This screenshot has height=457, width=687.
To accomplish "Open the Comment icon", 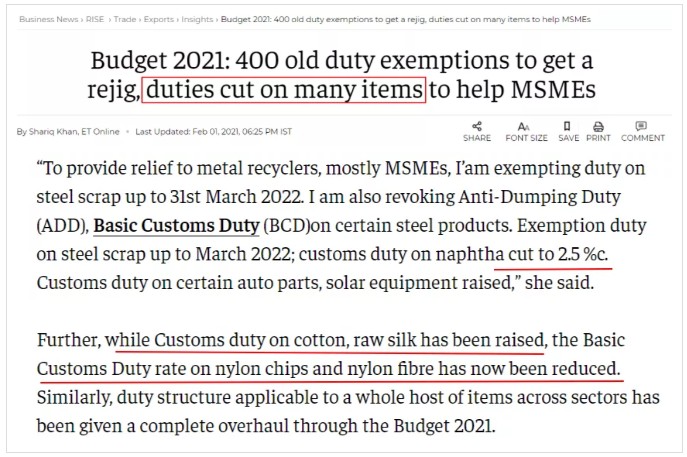I will (641, 126).
